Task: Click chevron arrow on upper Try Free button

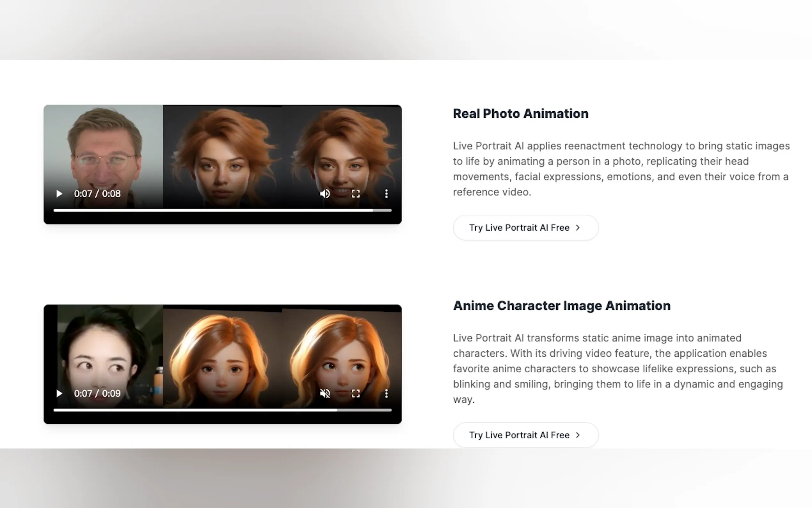Action: pos(578,228)
